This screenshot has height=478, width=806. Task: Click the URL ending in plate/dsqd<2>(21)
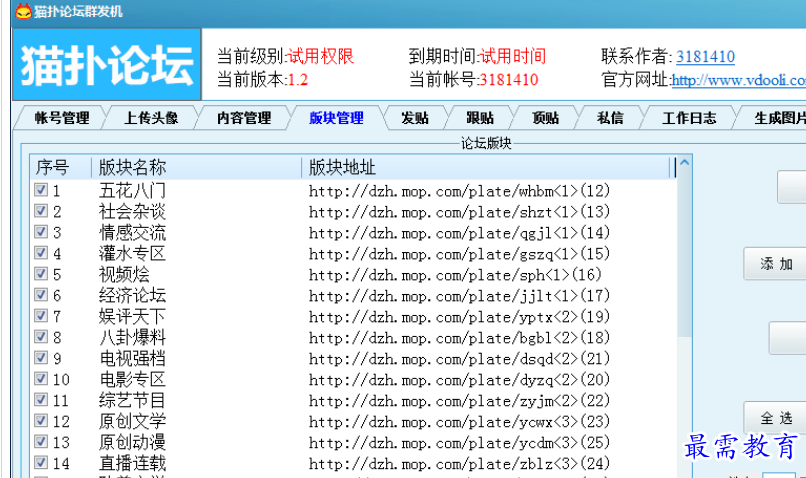pyautogui.click(x=459, y=359)
